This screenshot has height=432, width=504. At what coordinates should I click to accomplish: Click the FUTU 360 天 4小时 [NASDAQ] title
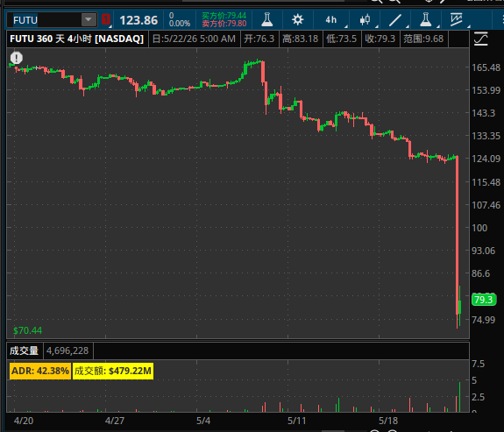pyautogui.click(x=77, y=39)
